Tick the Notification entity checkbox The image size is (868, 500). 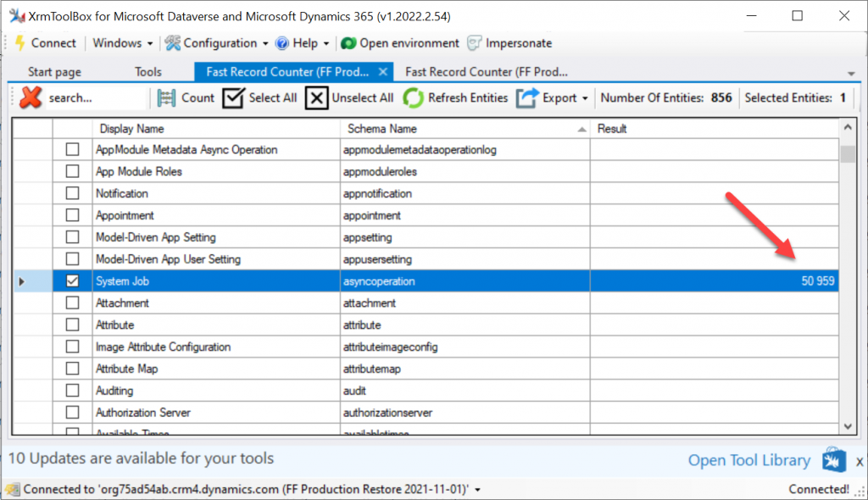tap(73, 193)
